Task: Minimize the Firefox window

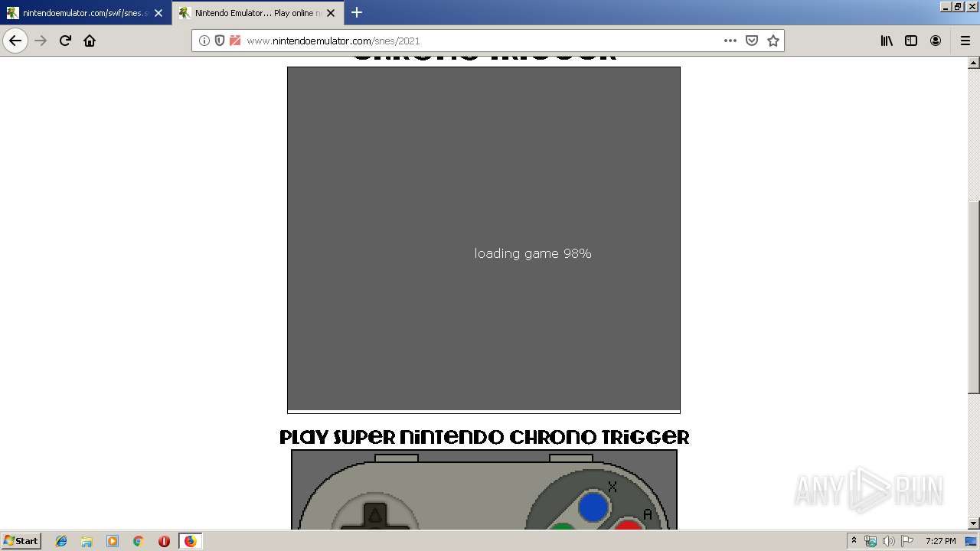Action: coord(946,6)
